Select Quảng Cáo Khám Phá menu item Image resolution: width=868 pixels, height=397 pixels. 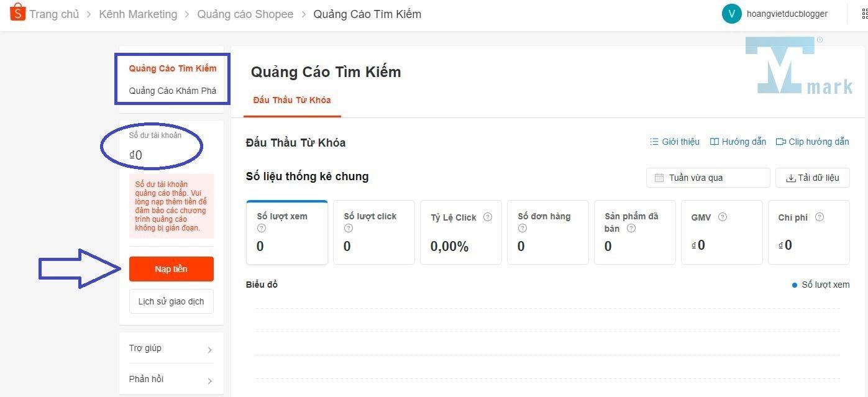pos(173,91)
